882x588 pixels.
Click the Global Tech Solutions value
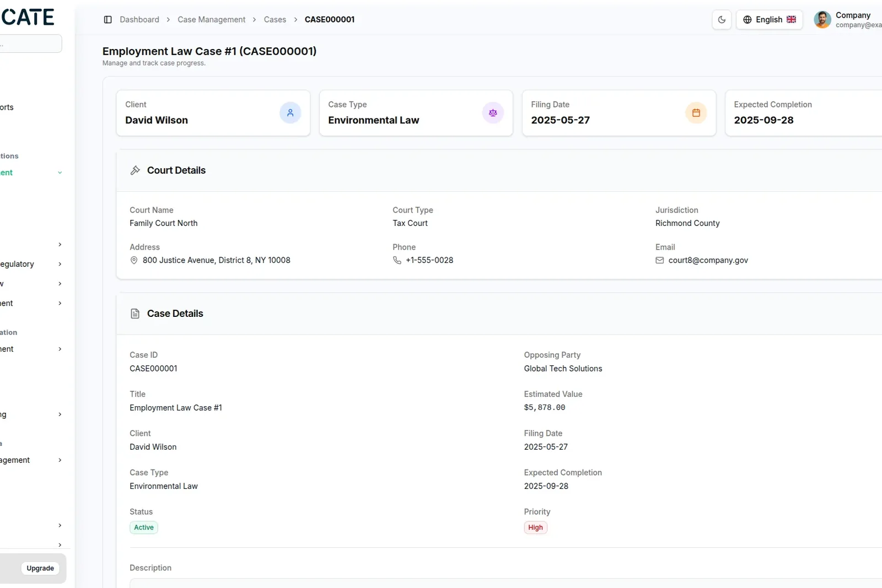pos(563,369)
